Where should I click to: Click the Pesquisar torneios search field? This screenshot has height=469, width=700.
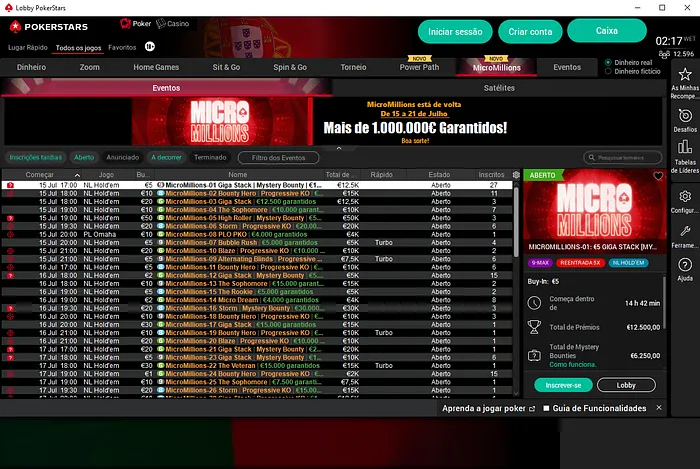623,158
